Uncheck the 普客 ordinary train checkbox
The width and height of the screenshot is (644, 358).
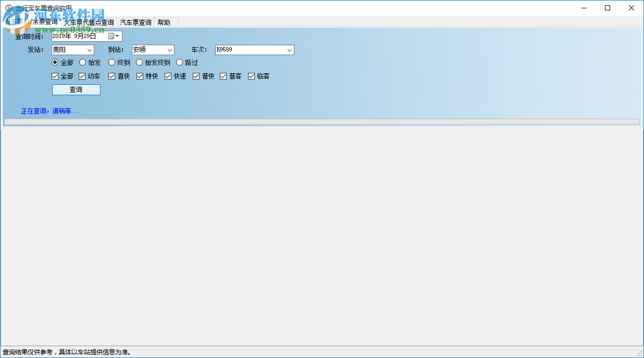pos(224,76)
